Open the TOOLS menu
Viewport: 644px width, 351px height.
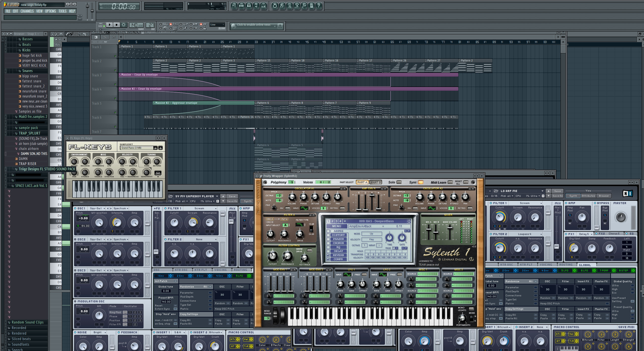[63, 11]
